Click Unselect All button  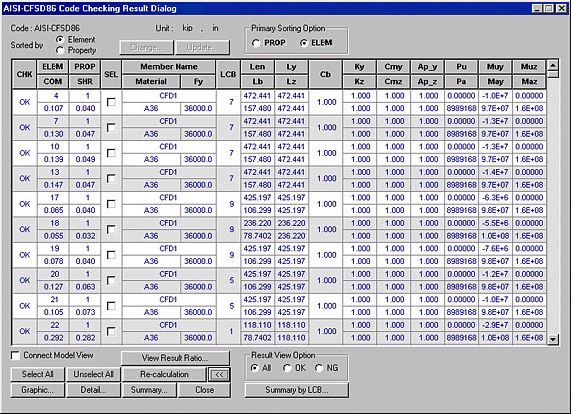click(x=93, y=374)
